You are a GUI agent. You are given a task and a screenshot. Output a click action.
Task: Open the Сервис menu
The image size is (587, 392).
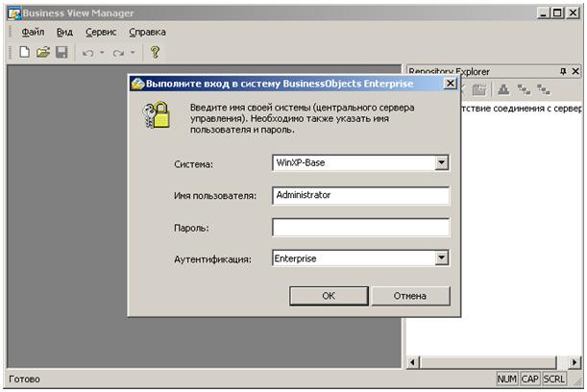click(101, 33)
